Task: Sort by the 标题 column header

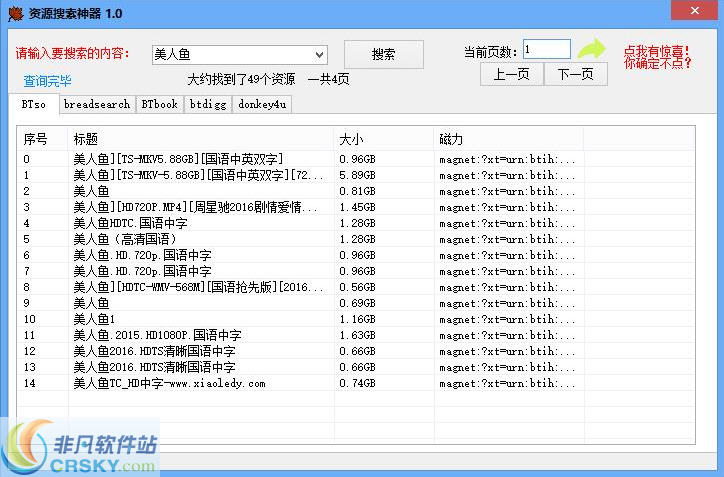Action: [200, 139]
